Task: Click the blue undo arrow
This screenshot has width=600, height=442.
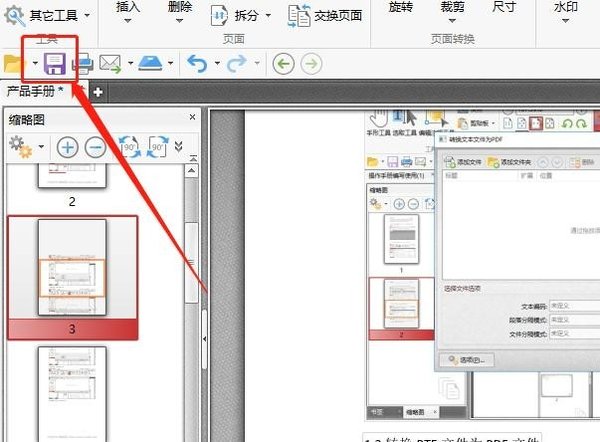Action: coord(197,64)
